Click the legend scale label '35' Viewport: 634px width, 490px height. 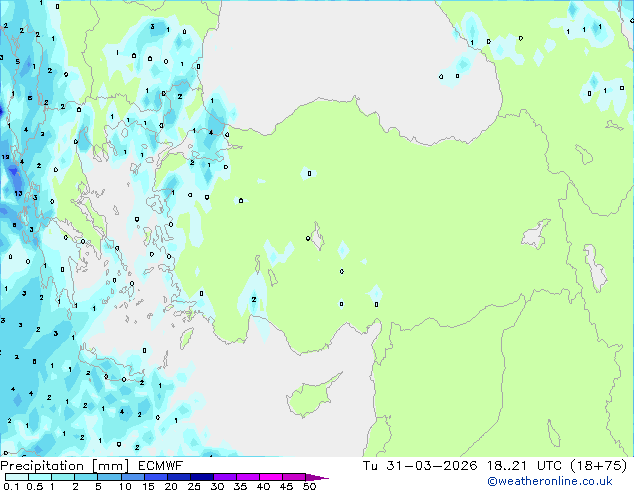pos(240,486)
